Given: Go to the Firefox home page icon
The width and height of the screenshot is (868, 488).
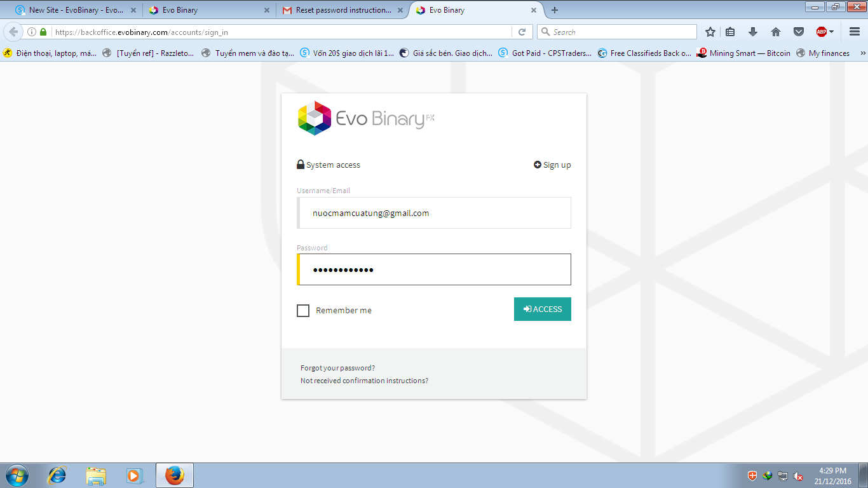Looking at the screenshot, I should (776, 32).
